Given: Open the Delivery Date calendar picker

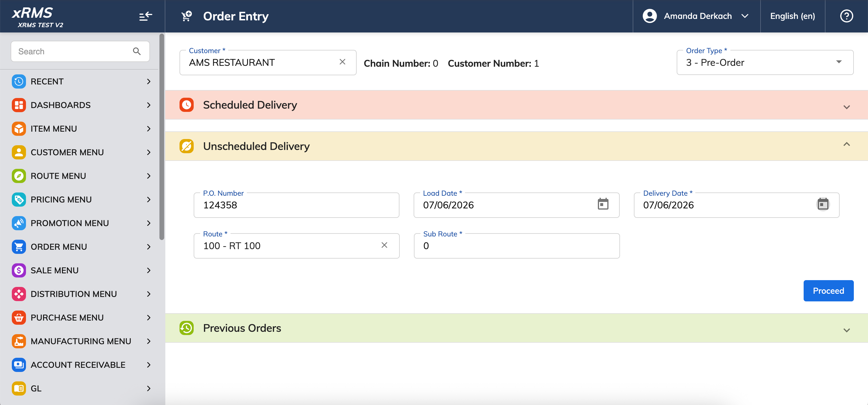Looking at the screenshot, I should click(823, 204).
